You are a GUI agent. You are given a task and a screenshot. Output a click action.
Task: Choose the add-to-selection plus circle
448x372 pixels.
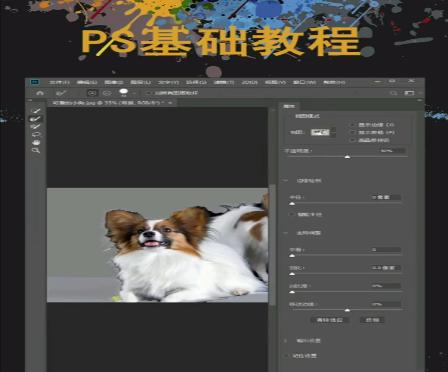(x=92, y=93)
